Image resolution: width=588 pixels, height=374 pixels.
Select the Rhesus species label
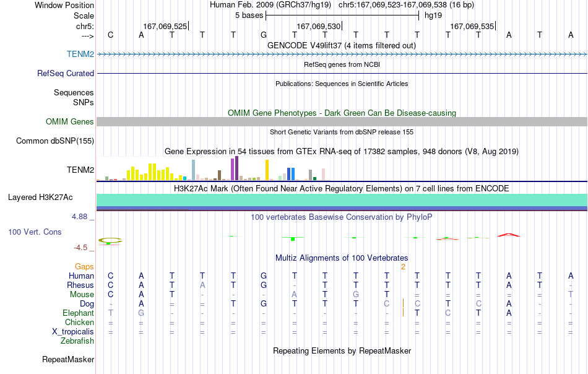coord(80,285)
